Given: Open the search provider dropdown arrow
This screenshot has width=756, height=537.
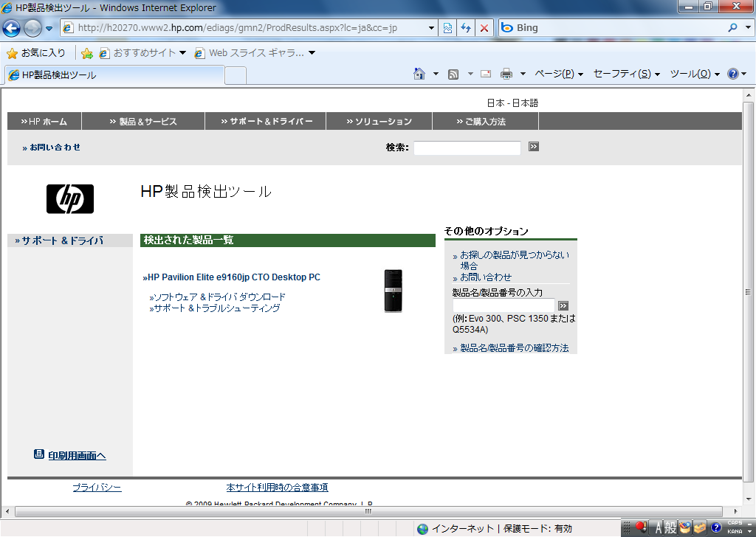Looking at the screenshot, I should (748, 28).
